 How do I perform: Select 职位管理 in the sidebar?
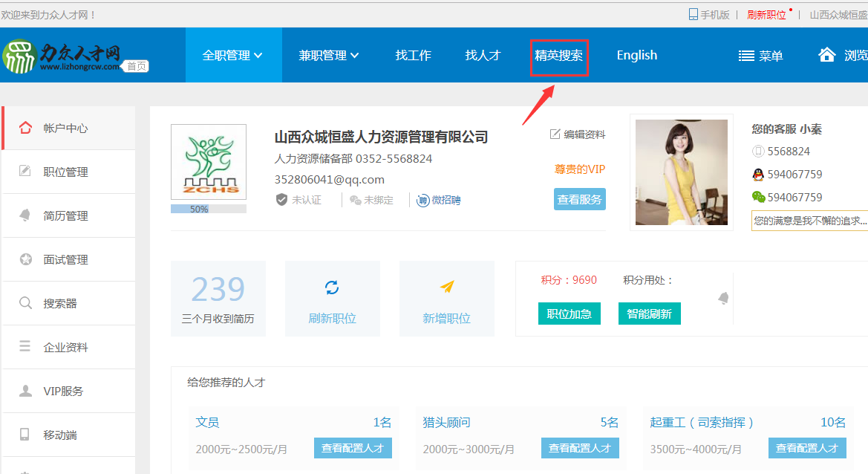pos(68,172)
